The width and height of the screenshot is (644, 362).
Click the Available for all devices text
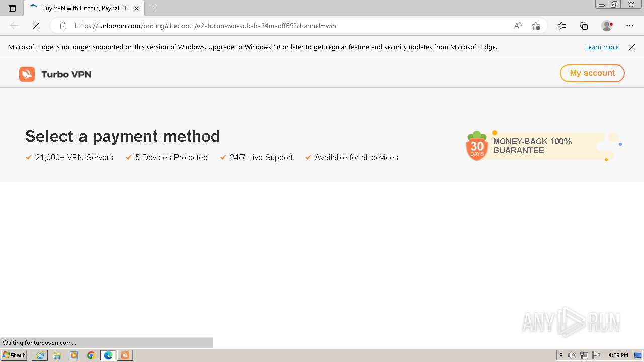coord(357,157)
